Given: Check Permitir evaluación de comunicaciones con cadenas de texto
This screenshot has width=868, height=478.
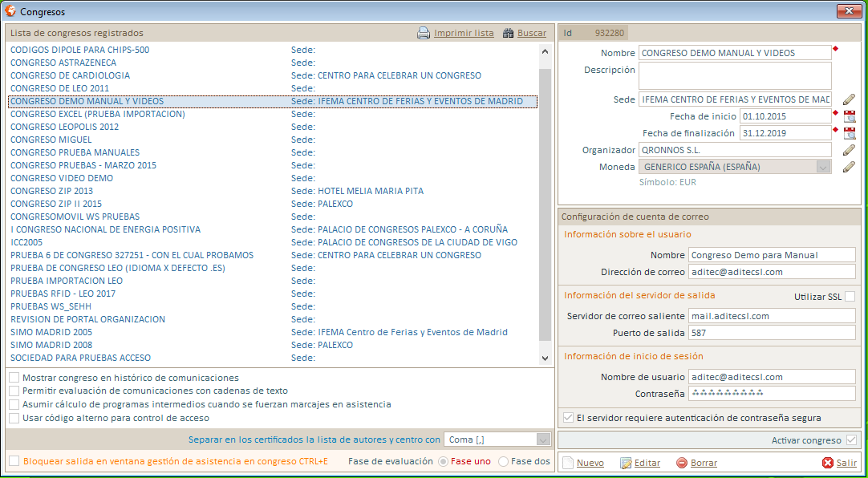Looking at the screenshot, I should tap(14, 391).
